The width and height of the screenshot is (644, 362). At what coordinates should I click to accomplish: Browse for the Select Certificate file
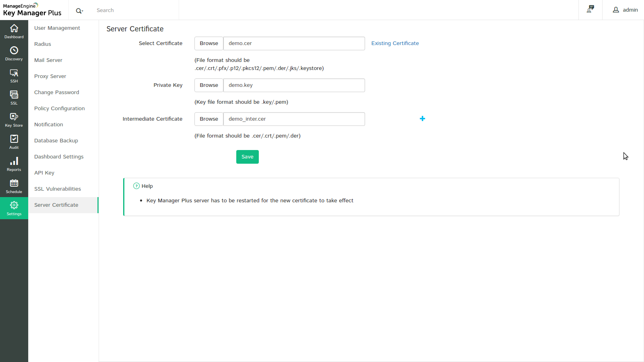point(209,43)
